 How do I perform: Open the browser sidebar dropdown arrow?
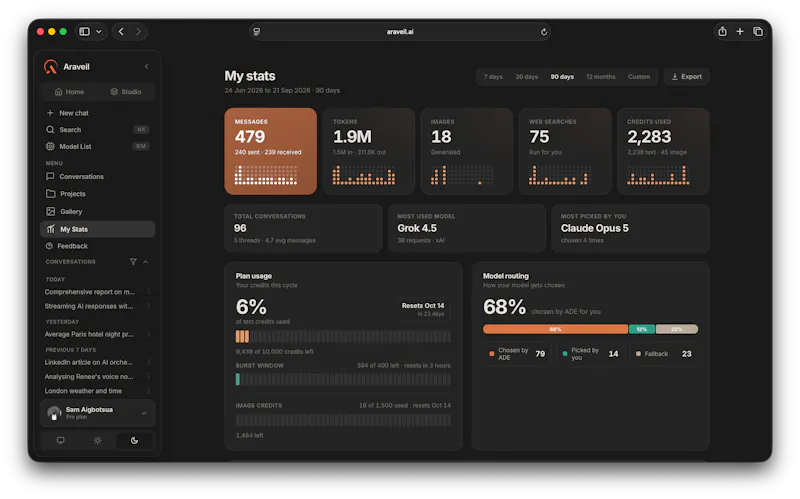[99, 32]
